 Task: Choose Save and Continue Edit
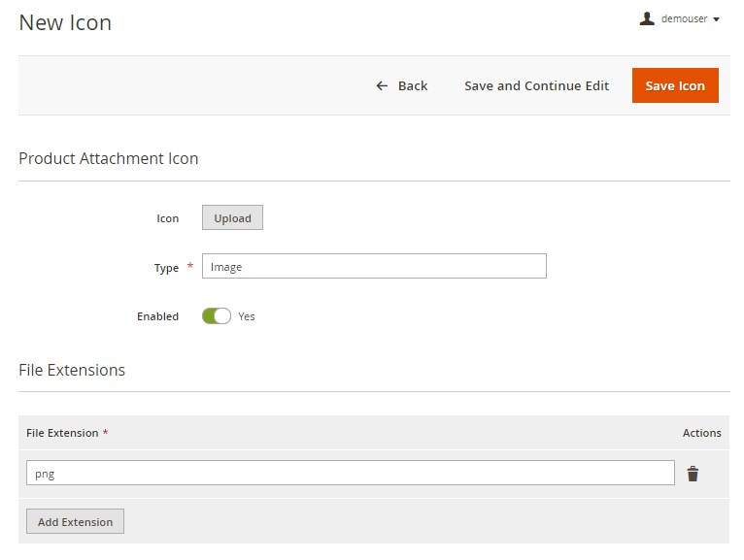(x=536, y=85)
